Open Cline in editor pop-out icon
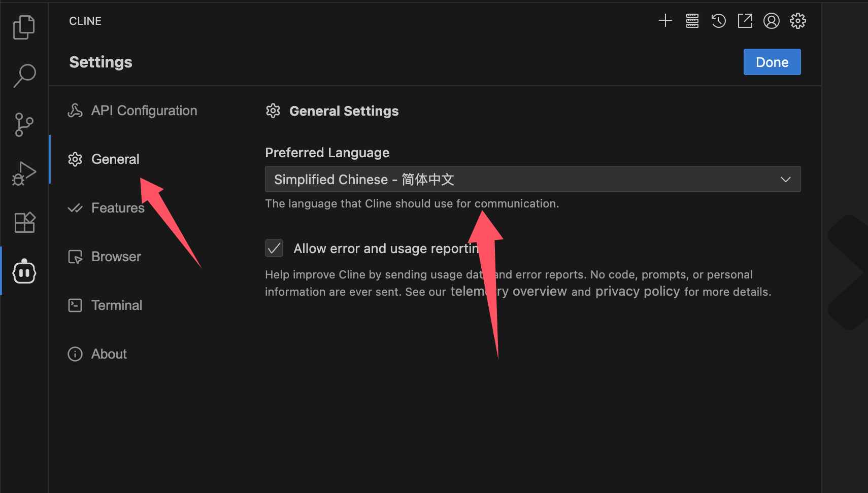The image size is (868, 493). click(745, 21)
